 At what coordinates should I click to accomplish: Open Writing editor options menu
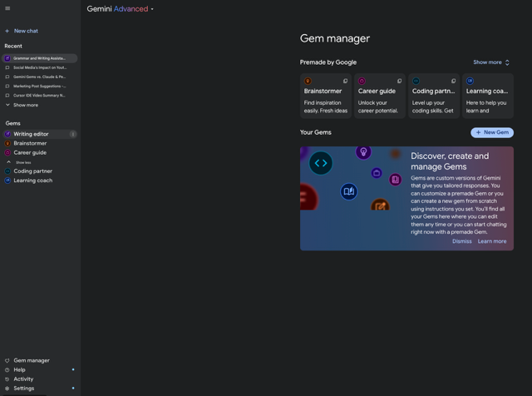pos(72,134)
